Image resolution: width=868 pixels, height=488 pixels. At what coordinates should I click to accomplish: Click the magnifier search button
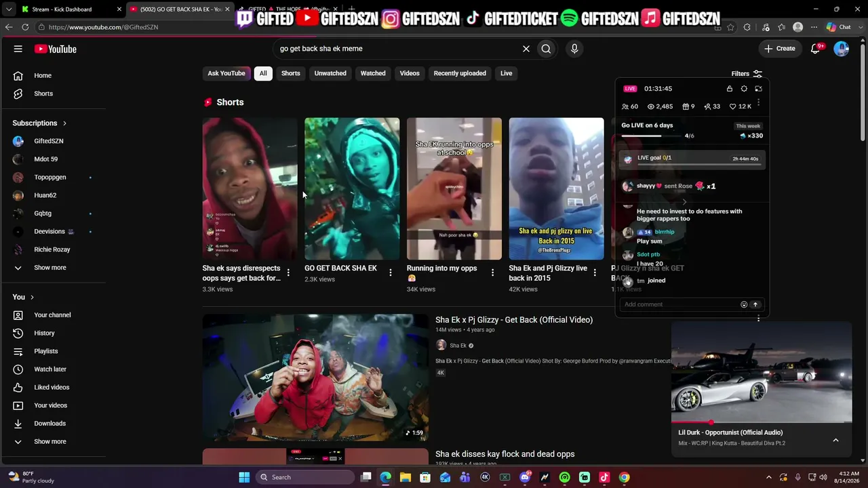(546, 49)
